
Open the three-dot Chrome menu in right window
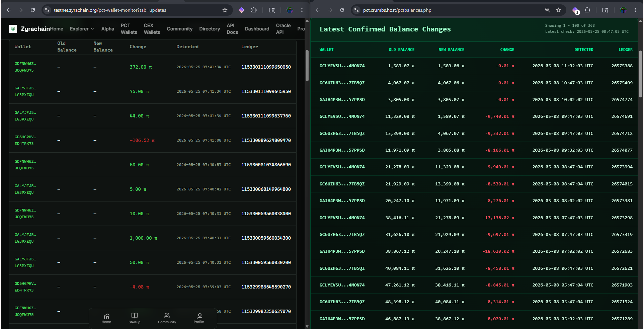635,10
